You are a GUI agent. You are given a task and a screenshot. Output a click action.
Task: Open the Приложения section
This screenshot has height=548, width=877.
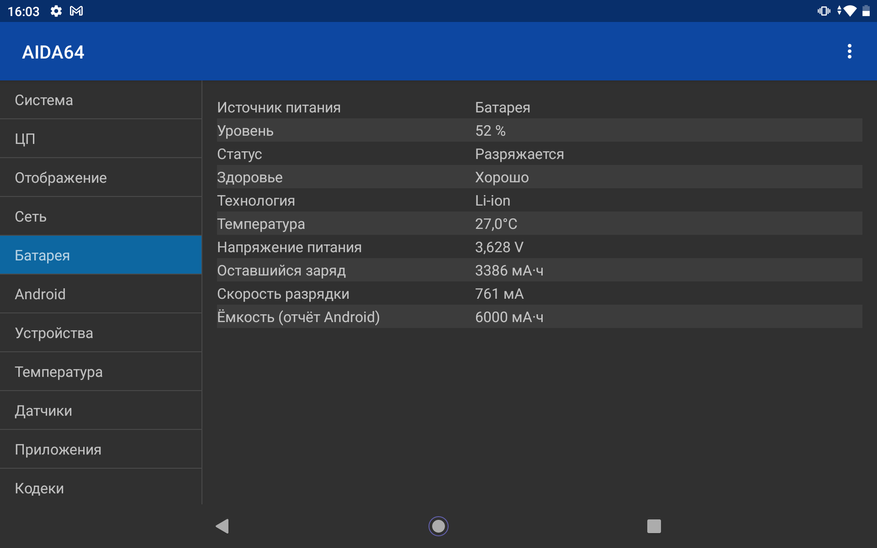[x=101, y=450]
